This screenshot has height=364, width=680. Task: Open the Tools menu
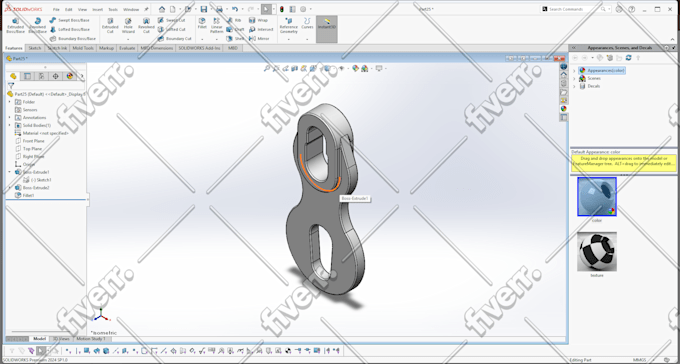click(x=113, y=9)
